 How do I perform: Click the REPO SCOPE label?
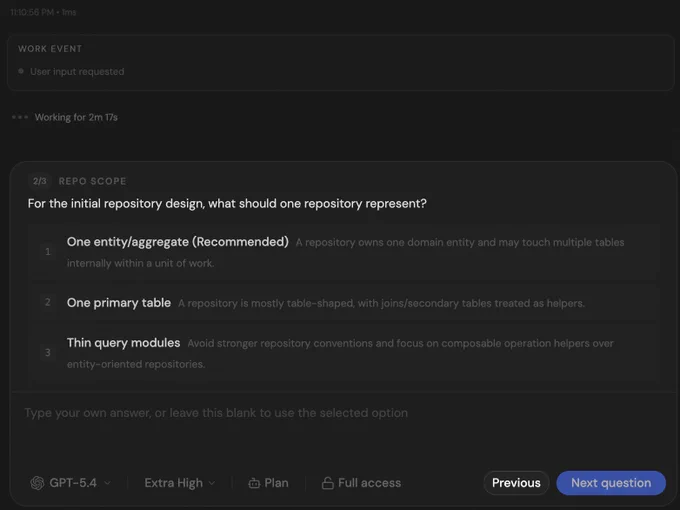(x=92, y=181)
